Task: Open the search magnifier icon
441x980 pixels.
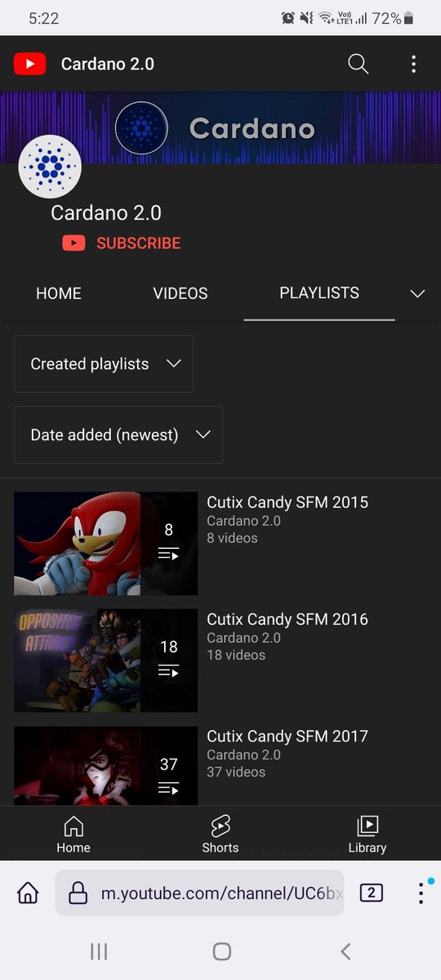Action: pos(359,64)
